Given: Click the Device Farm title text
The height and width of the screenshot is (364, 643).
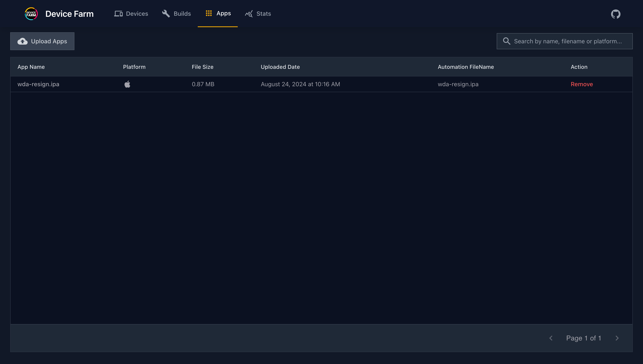Looking at the screenshot, I should (69, 14).
